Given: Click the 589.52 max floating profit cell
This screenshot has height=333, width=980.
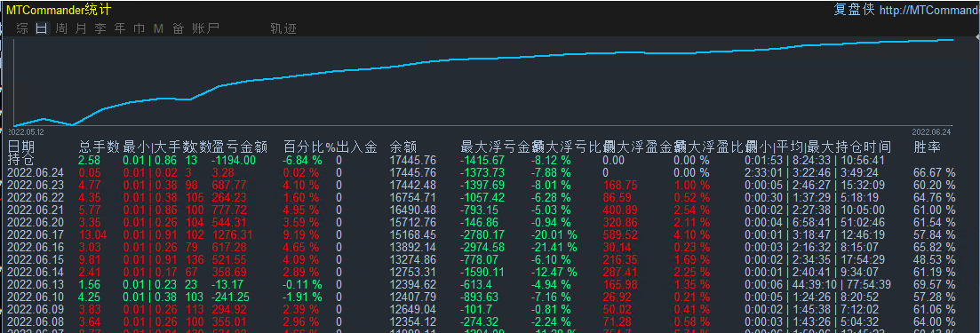Looking at the screenshot, I should (x=620, y=235).
